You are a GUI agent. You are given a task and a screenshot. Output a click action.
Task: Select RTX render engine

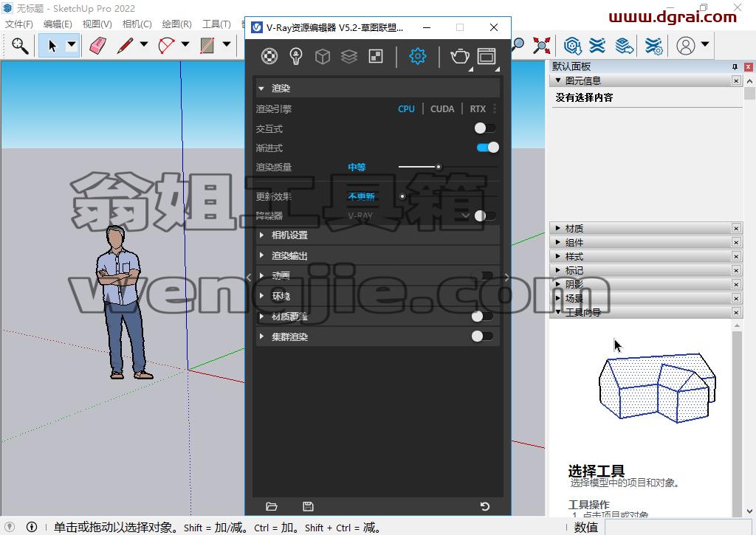tap(478, 109)
